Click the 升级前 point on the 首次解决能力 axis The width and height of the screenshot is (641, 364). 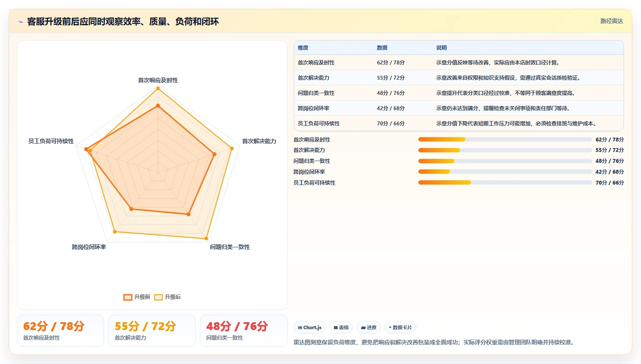point(214,154)
